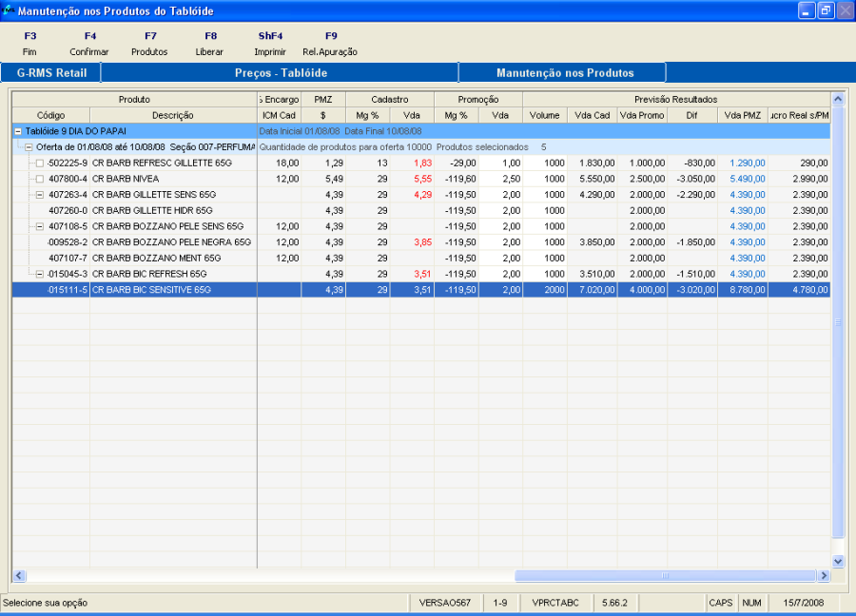This screenshot has width=856, height=616.
Task: Select row CR BARB BIC SENSITIVE 65G
Action: tap(421, 290)
